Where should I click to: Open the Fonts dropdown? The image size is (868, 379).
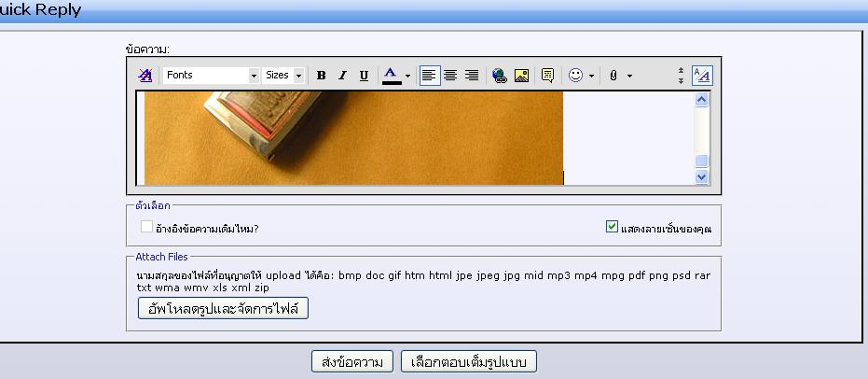(212, 76)
